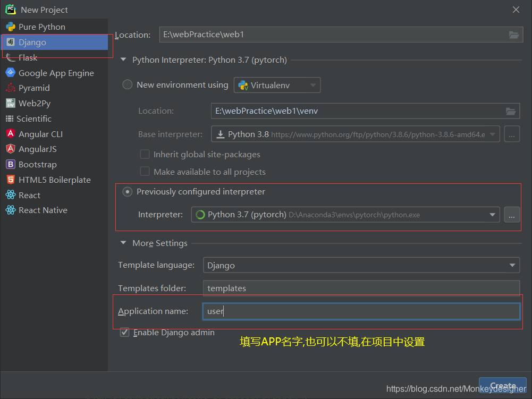Viewport: 532px width, 399px height.
Task: Select Django project type
Action: coord(54,42)
